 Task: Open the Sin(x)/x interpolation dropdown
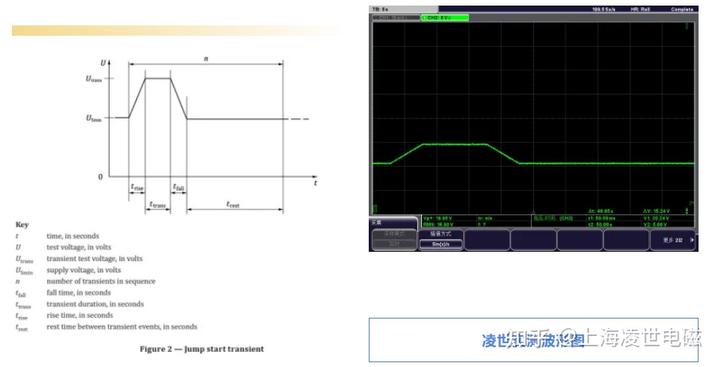click(x=441, y=244)
